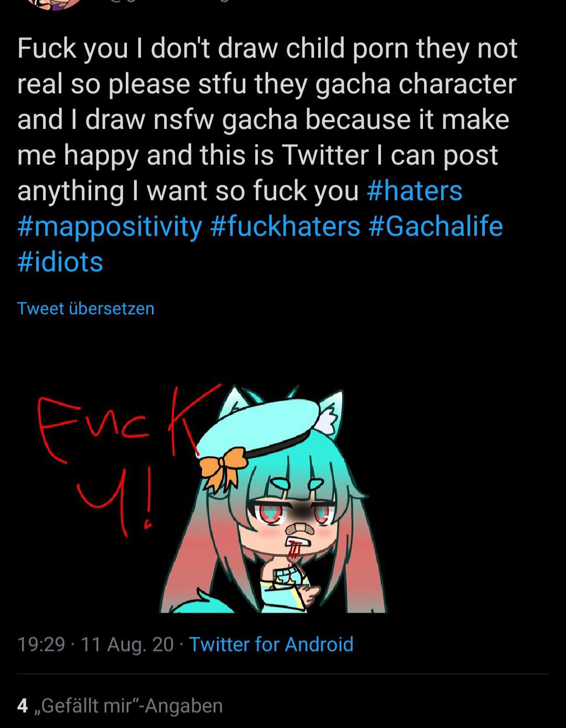Tap the #fuckhaters hashtag

(285, 226)
